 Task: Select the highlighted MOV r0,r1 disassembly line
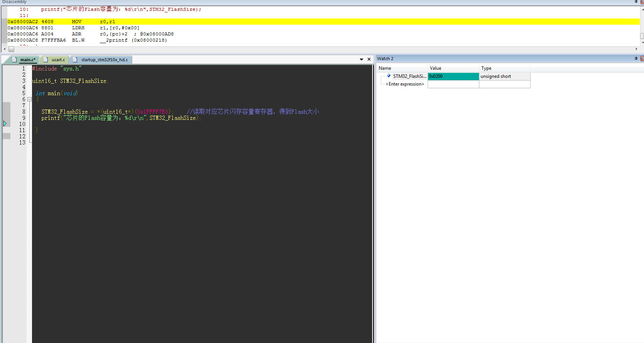pyautogui.click(x=323, y=22)
